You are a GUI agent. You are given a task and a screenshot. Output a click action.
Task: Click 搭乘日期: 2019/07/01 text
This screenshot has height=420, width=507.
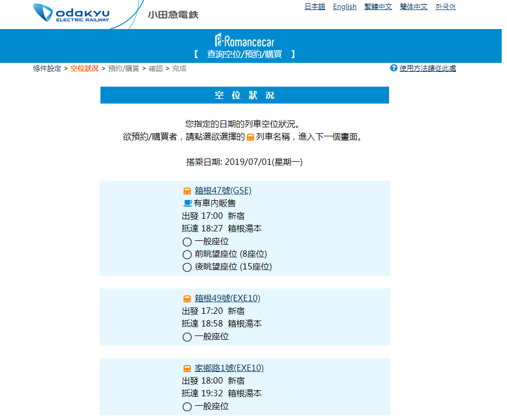coord(244,162)
